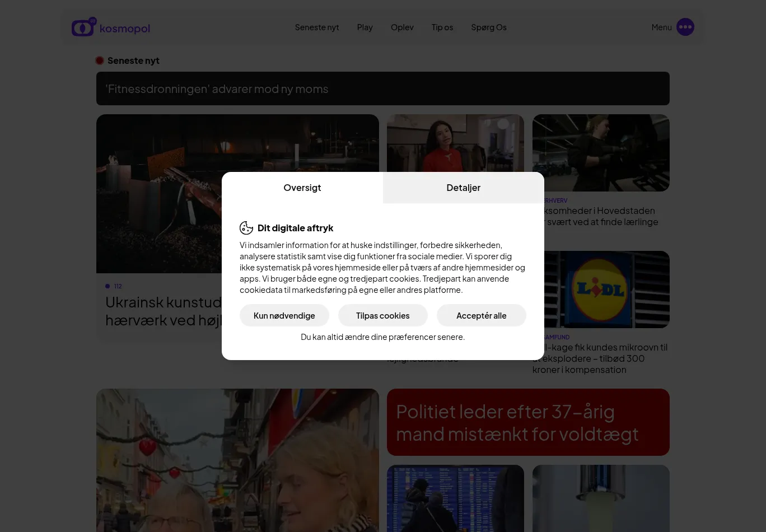
Task: Click the woman in red jacket thumbnail
Action: 455,143
